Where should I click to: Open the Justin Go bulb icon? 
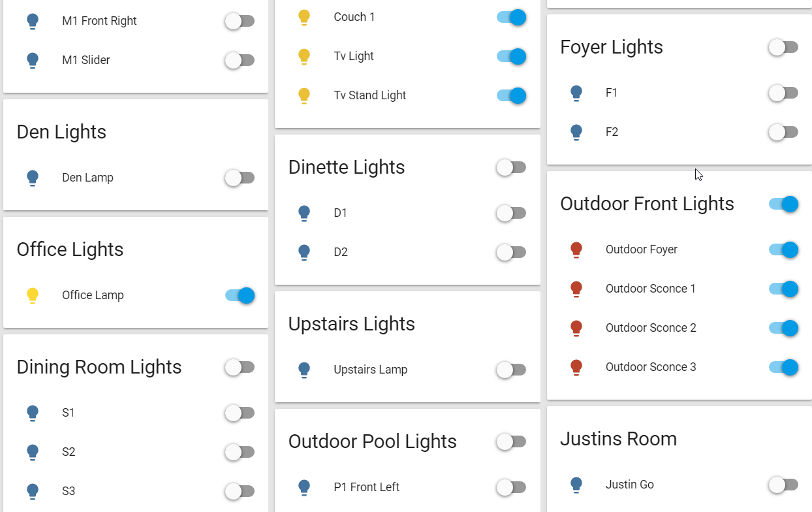pyautogui.click(x=576, y=485)
